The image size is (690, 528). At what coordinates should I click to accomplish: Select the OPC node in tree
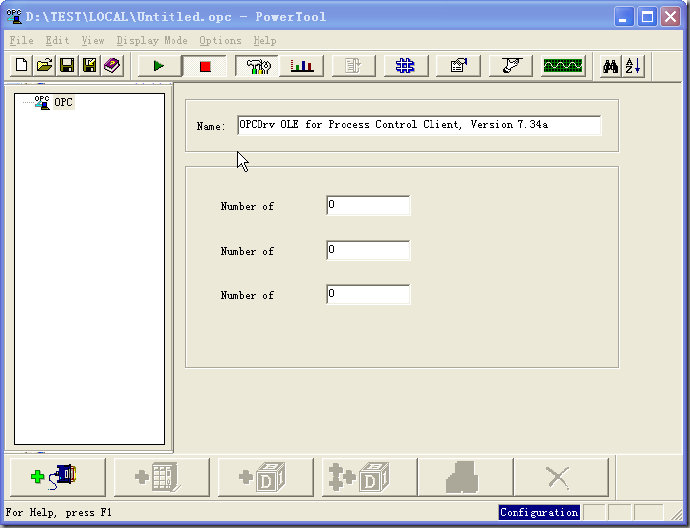(63, 102)
